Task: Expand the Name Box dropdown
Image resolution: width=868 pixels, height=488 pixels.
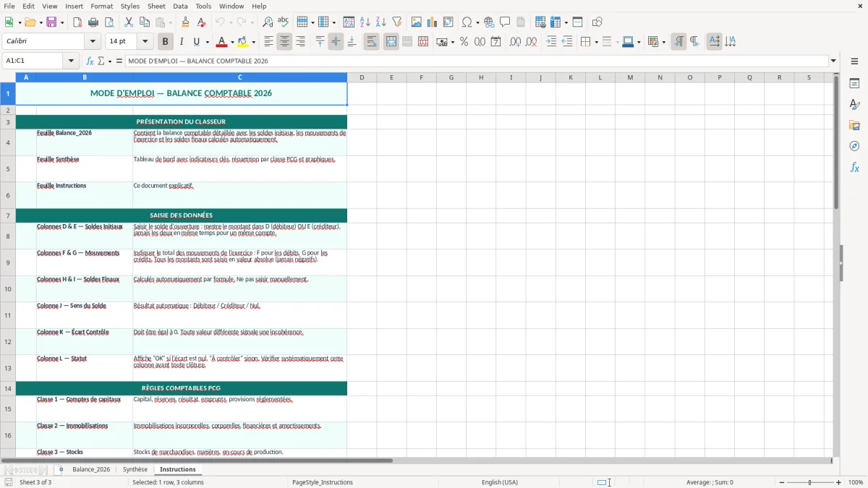Action: [72, 61]
